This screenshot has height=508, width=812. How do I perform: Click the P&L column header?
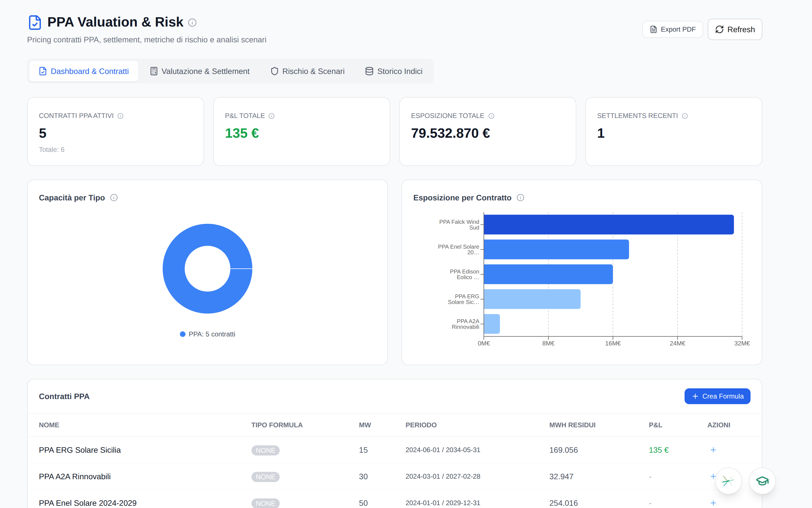pos(655,425)
